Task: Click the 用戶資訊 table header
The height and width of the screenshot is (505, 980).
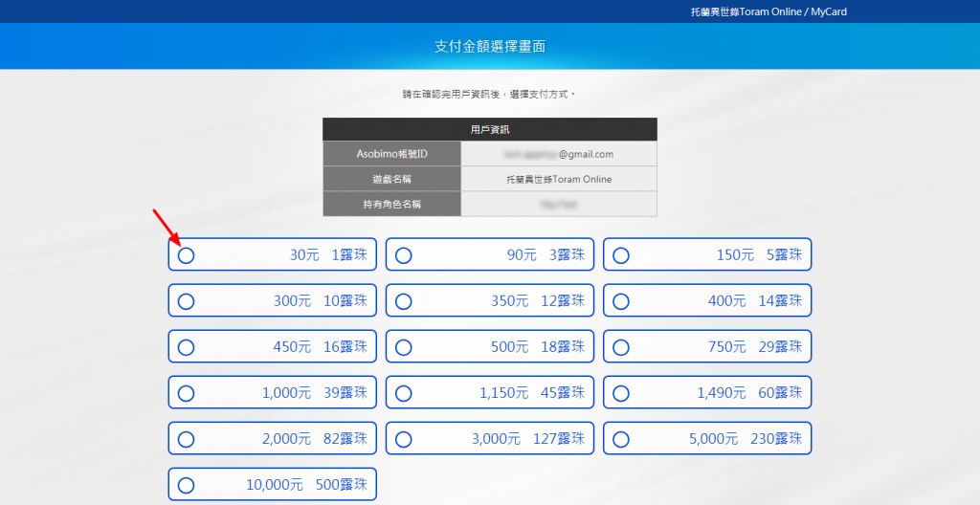Action: (x=490, y=129)
